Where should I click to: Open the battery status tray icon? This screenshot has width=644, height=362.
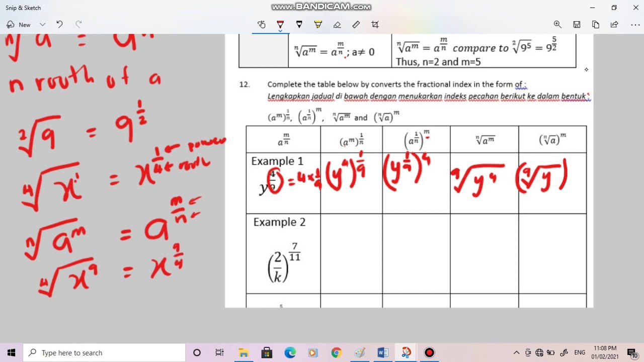[551, 352]
